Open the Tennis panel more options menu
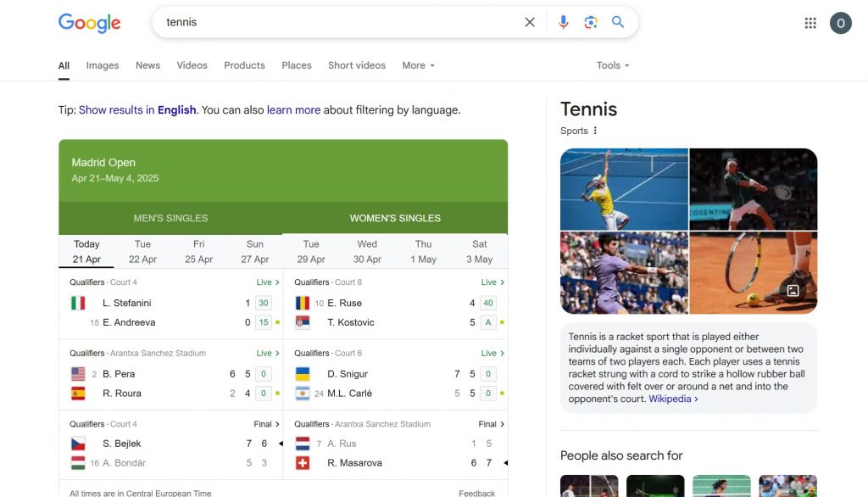 pyautogui.click(x=595, y=131)
